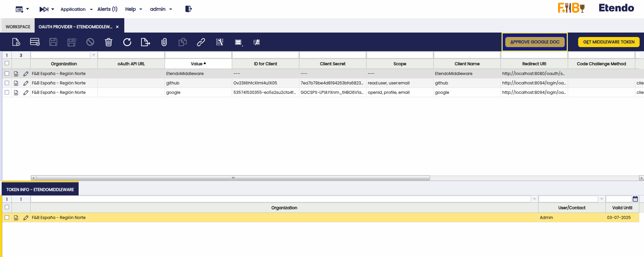Click the '03-07-2025' Valid Until cell
Viewport: 644px width, 257px height.
[x=622, y=218]
